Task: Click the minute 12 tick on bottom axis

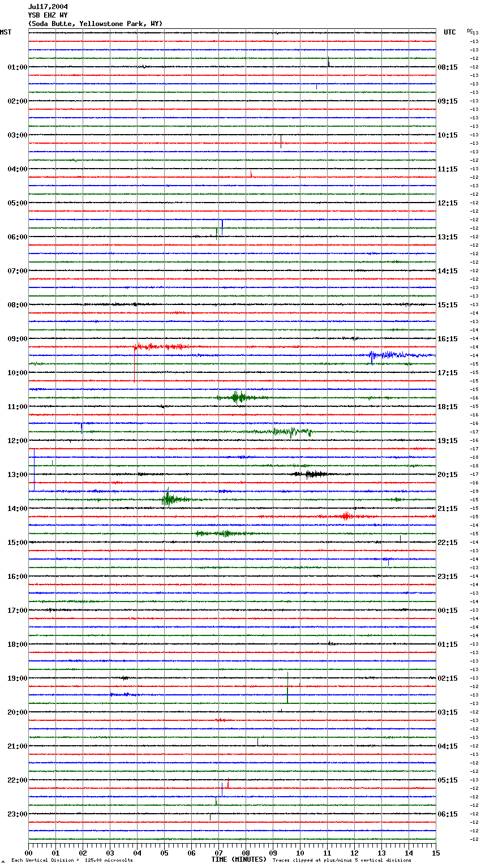Action: [x=354, y=853]
